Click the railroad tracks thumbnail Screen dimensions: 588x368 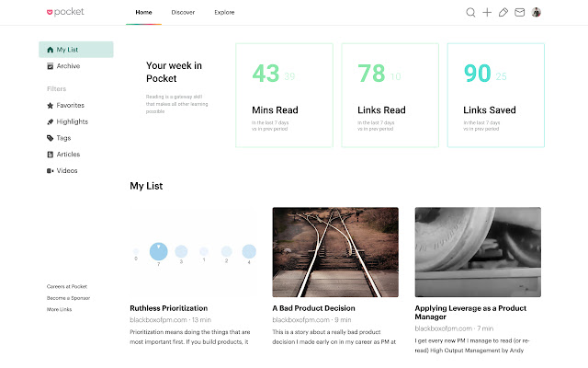tap(335, 252)
